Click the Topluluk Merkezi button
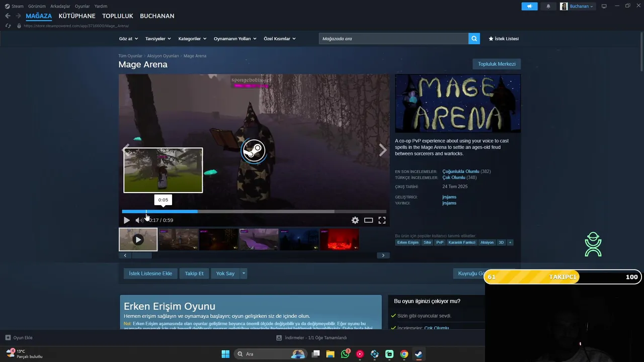The image size is (644, 362). pos(497,64)
